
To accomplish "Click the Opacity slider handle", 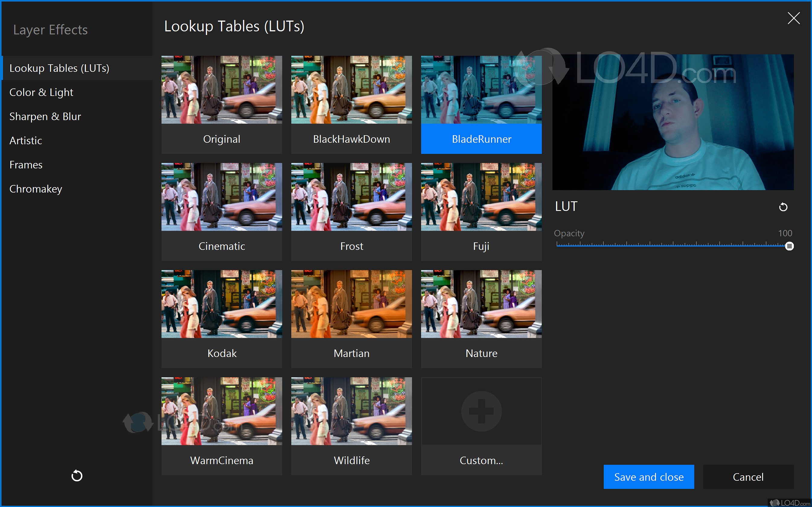I will tap(789, 247).
